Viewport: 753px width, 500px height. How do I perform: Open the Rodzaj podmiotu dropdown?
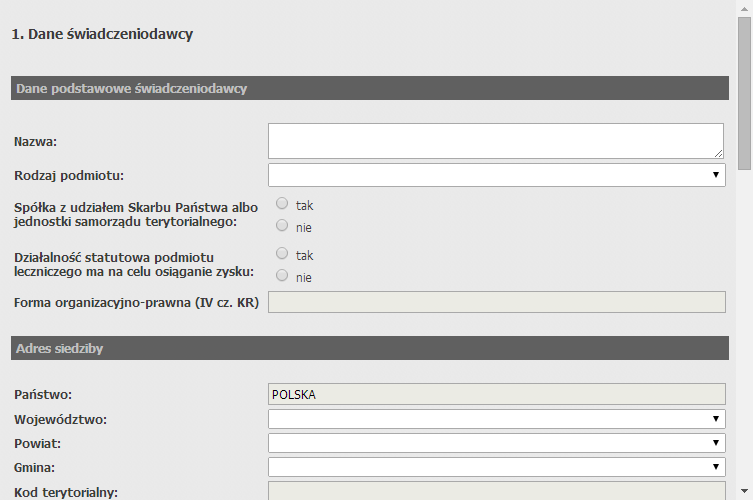coord(497,175)
